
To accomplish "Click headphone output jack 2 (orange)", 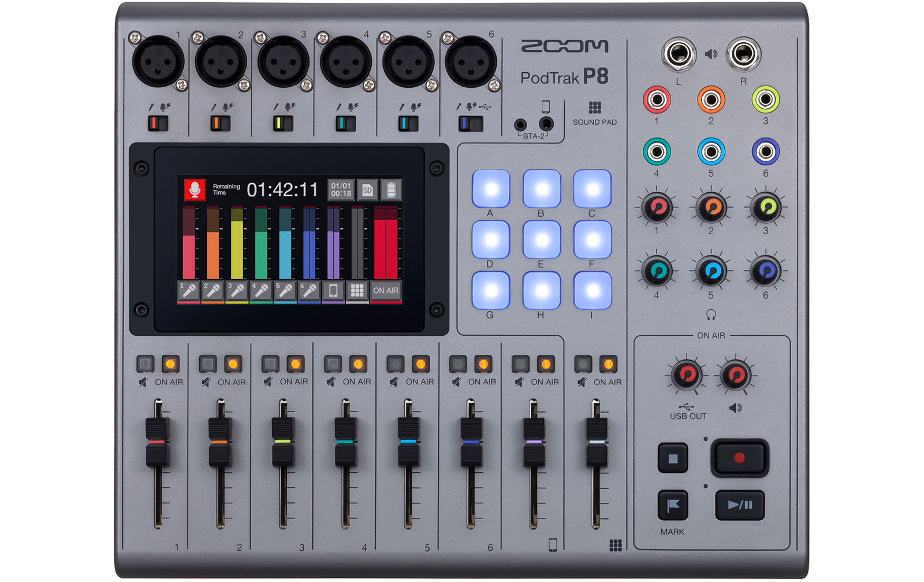I will pyautogui.click(x=711, y=100).
